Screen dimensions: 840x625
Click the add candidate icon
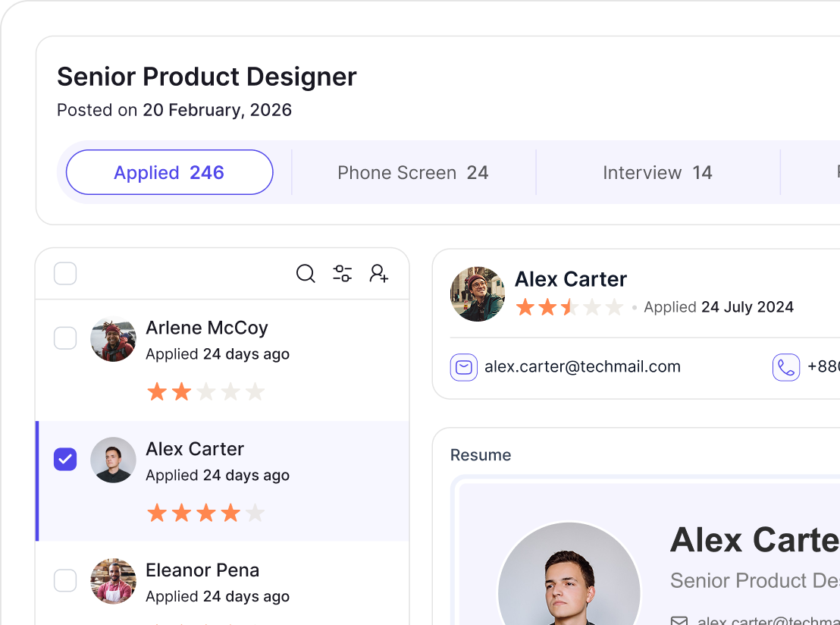379,274
